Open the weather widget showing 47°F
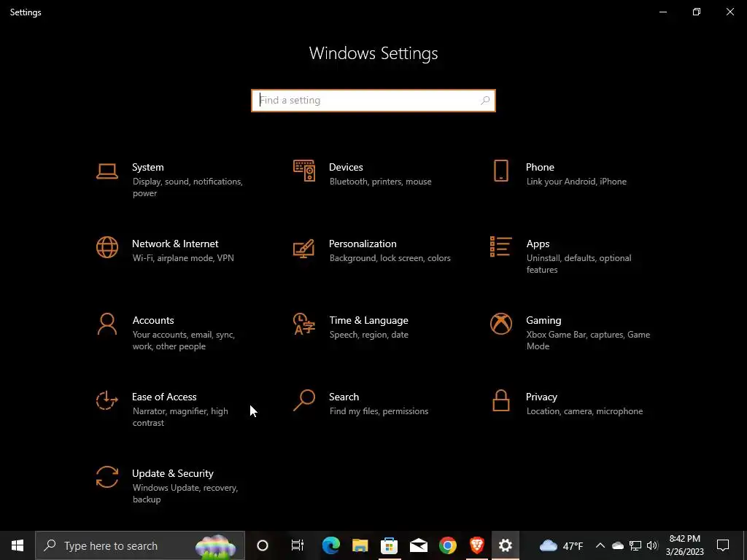The image size is (747, 560). tap(561, 545)
